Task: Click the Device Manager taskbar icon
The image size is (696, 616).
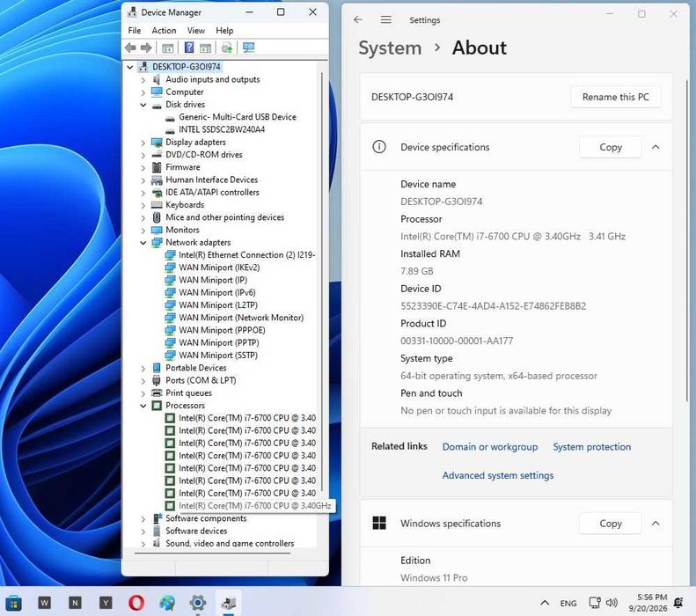Action: coord(229,602)
